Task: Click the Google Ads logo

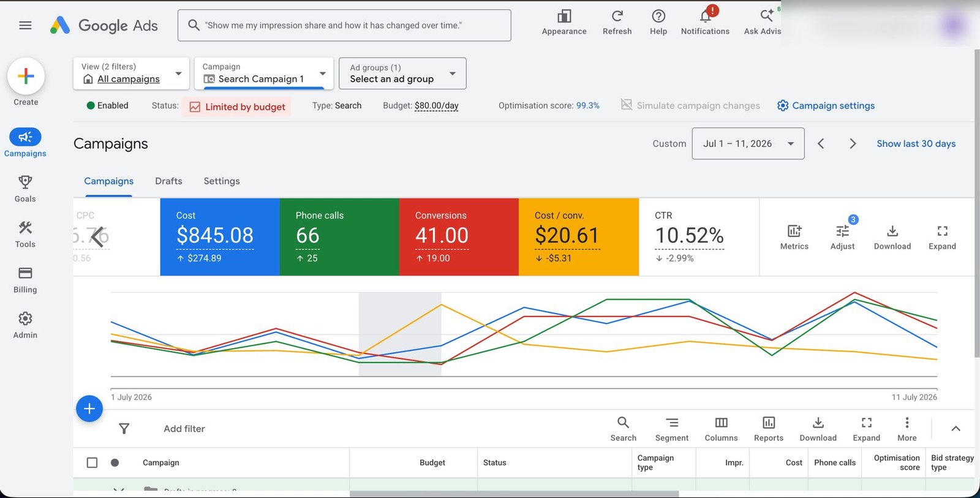Action: [104, 25]
